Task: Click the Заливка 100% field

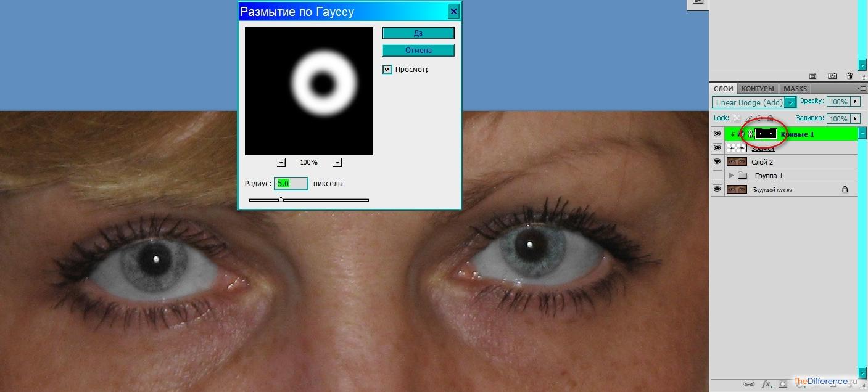Action: tap(838, 118)
